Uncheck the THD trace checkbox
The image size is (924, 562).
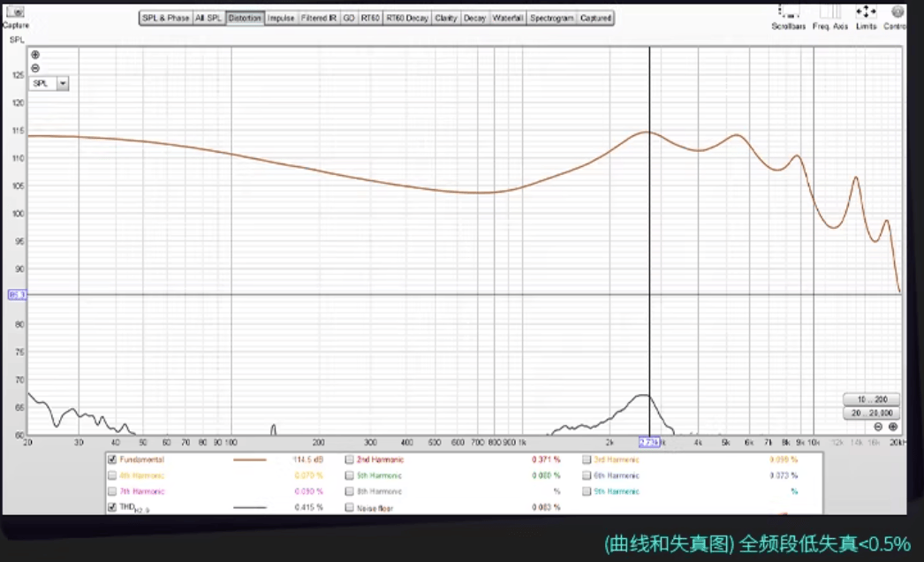112,507
